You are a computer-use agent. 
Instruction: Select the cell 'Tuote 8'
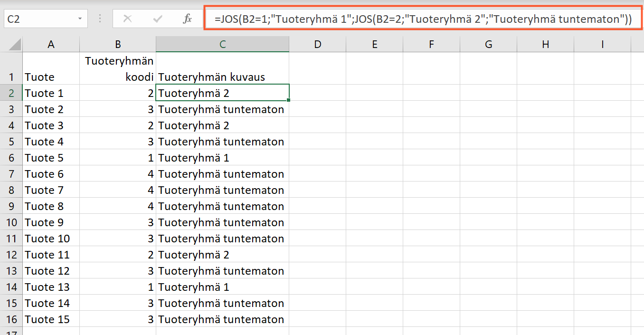click(x=51, y=206)
